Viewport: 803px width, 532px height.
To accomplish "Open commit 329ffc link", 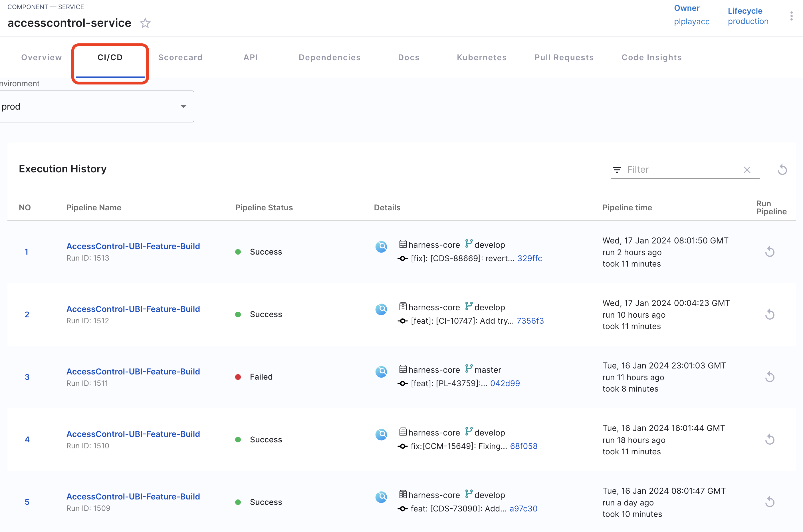I will (x=529, y=258).
